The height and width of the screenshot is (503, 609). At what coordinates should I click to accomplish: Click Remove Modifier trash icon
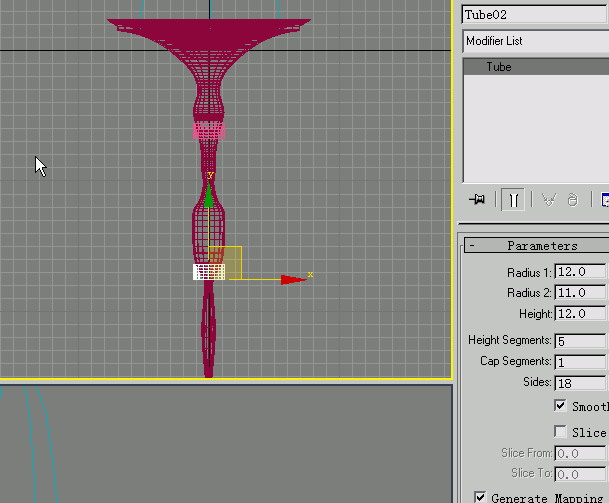pyautogui.click(x=573, y=200)
